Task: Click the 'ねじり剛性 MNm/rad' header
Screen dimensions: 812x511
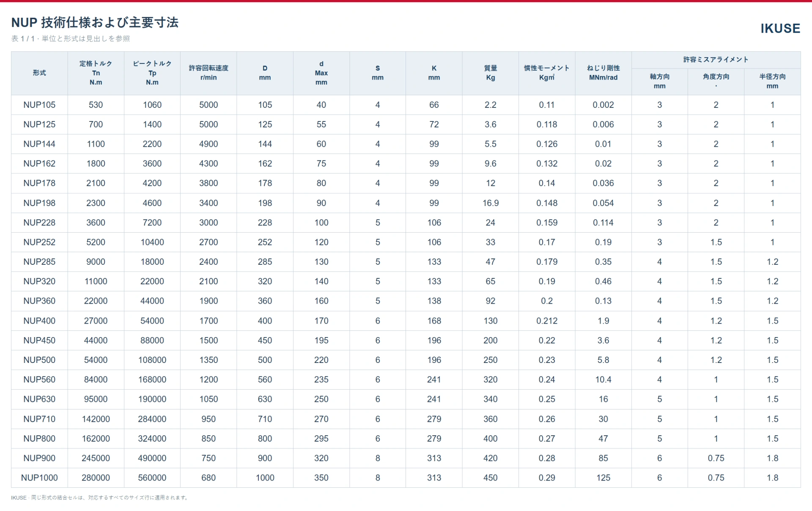Action: [604, 73]
